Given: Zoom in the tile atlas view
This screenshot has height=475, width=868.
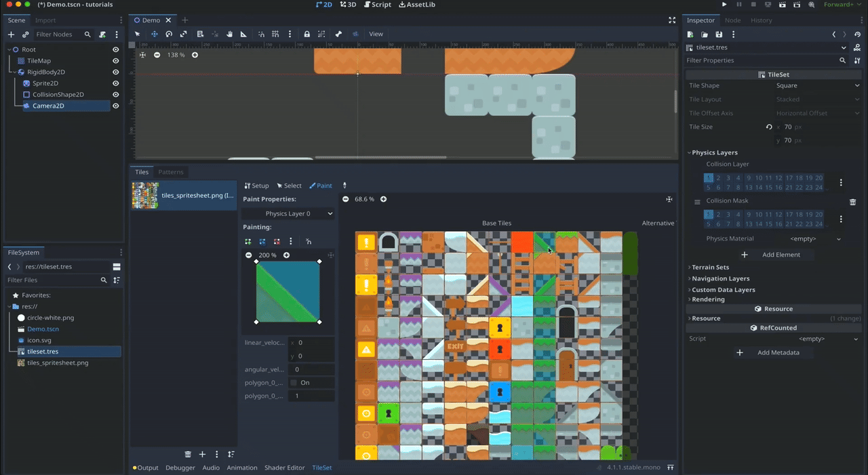Looking at the screenshot, I should pyautogui.click(x=383, y=199).
